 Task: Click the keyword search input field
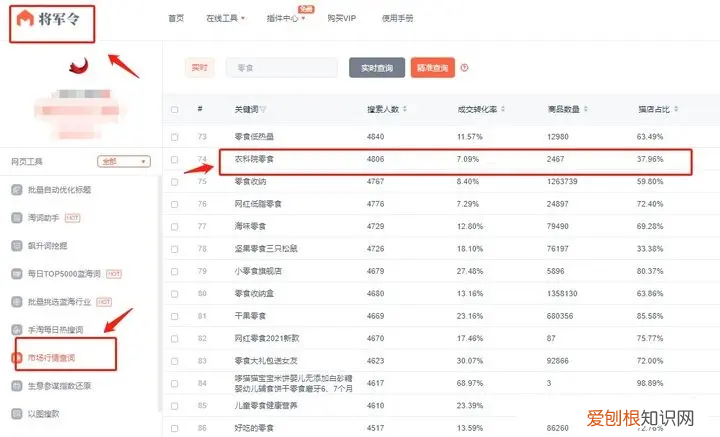[x=281, y=68]
